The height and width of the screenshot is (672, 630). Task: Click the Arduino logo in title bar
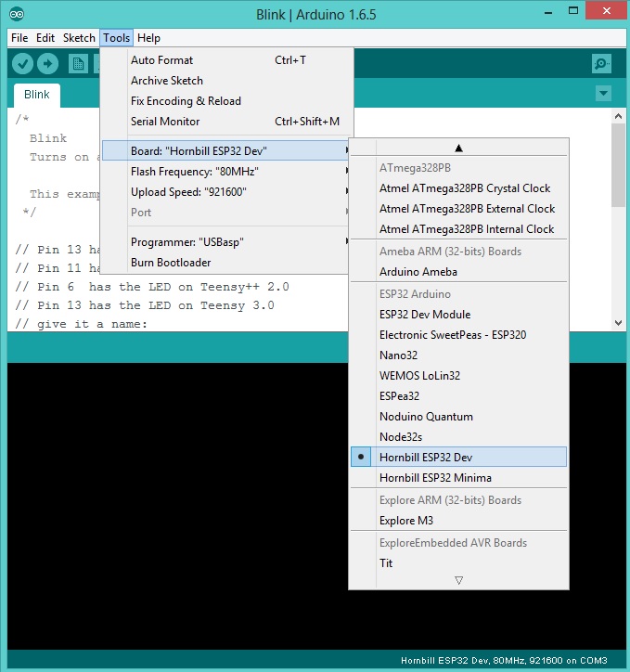click(17, 14)
